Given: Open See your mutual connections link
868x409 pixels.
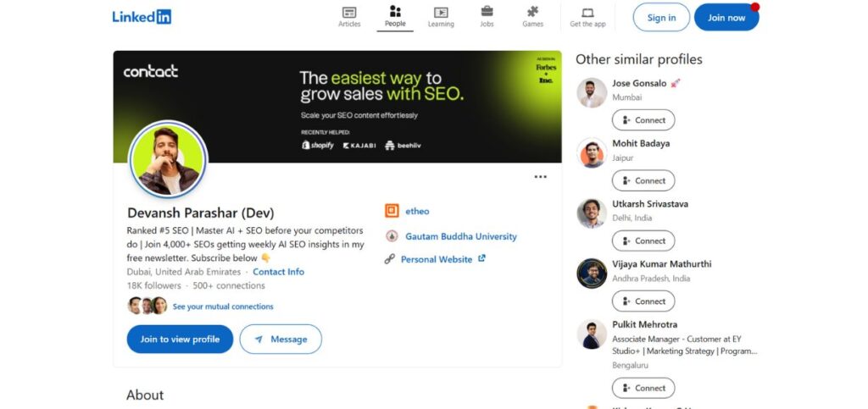Looking at the screenshot, I should pos(223,307).
